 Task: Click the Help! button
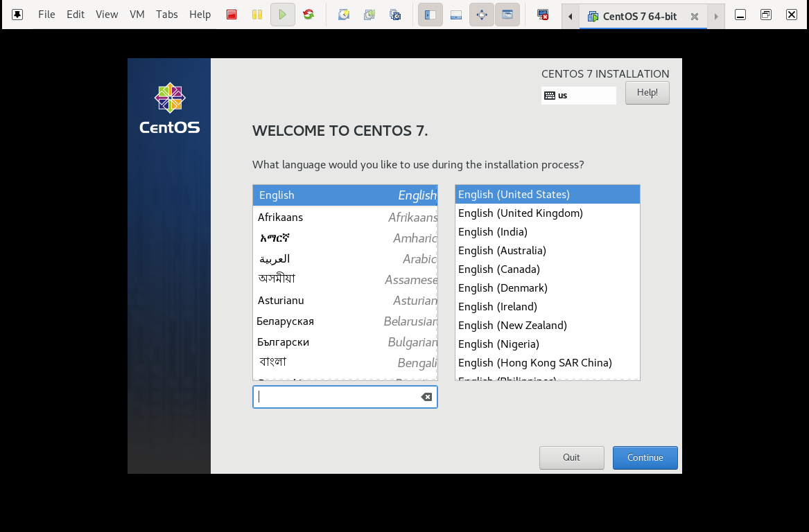coord(647,93)
